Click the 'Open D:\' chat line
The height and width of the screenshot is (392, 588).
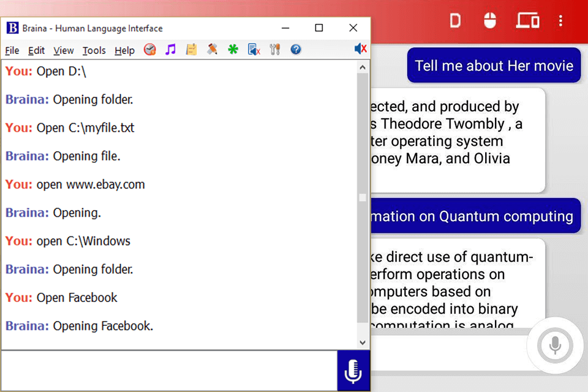pos(46,71)
